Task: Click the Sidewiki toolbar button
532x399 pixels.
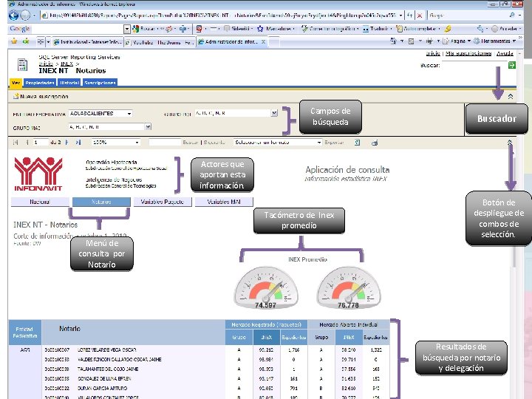Action: (237, 29)
